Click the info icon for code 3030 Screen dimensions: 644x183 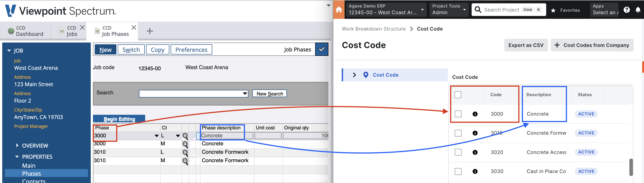[475, 171]
